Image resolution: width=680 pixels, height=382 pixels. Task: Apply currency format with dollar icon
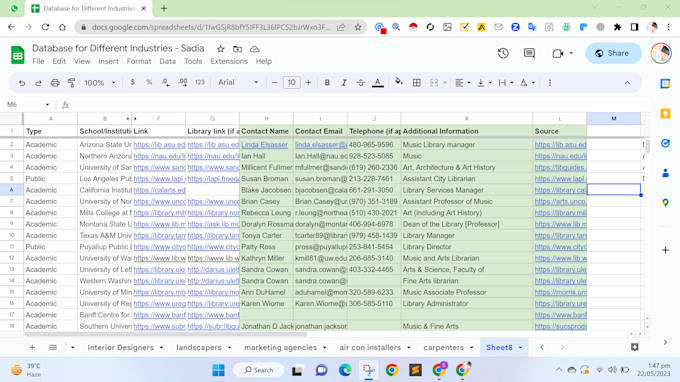(132, 82)
